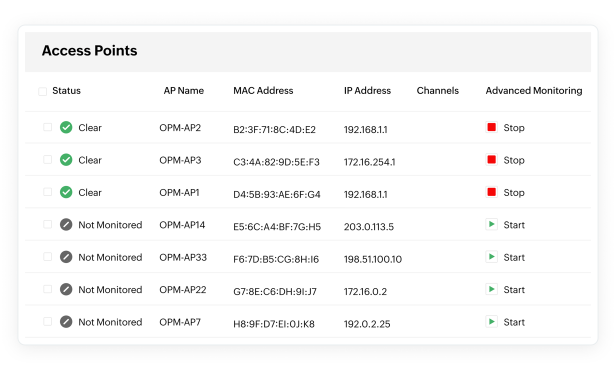
Task: Click the Access Points panel title
Action: tap(90, 51)
